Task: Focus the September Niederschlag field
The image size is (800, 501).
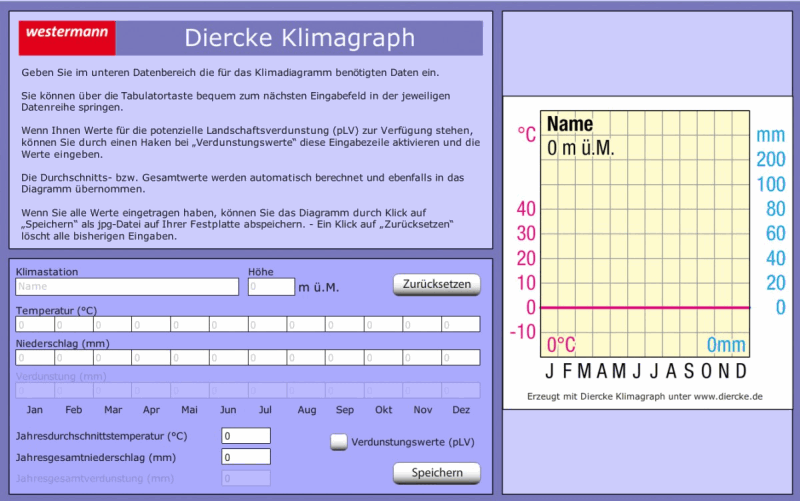Action: [x=345, y=358]
